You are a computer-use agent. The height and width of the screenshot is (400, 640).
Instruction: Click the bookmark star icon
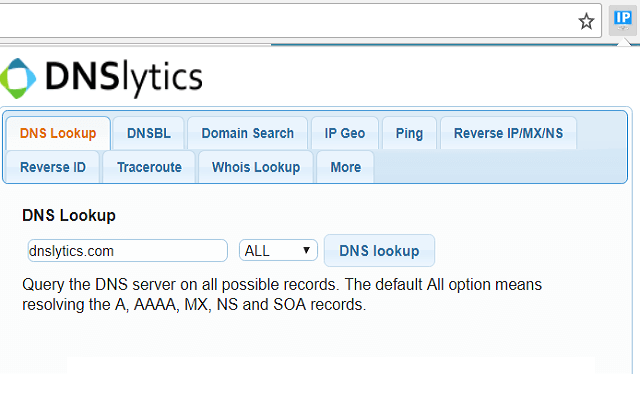click(x=586, y=21)
